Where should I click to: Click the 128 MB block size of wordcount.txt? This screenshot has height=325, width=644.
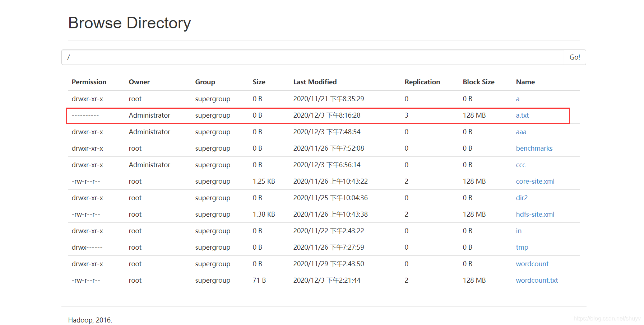click(474, 281)
